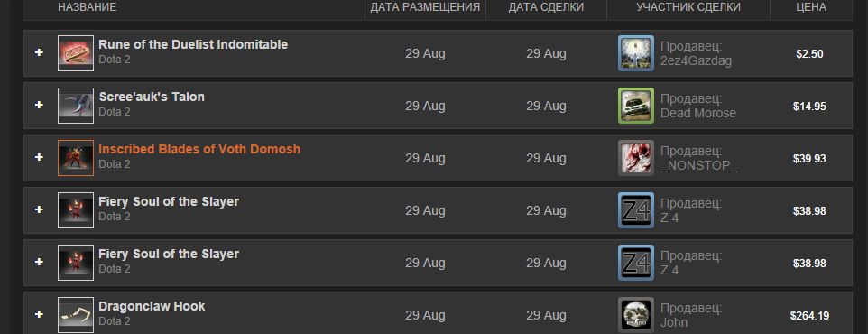The height and width of the screenshot is (334, 868).
Task: Open seller _NONSTOP_'s avatar
Action: point(636,158)
